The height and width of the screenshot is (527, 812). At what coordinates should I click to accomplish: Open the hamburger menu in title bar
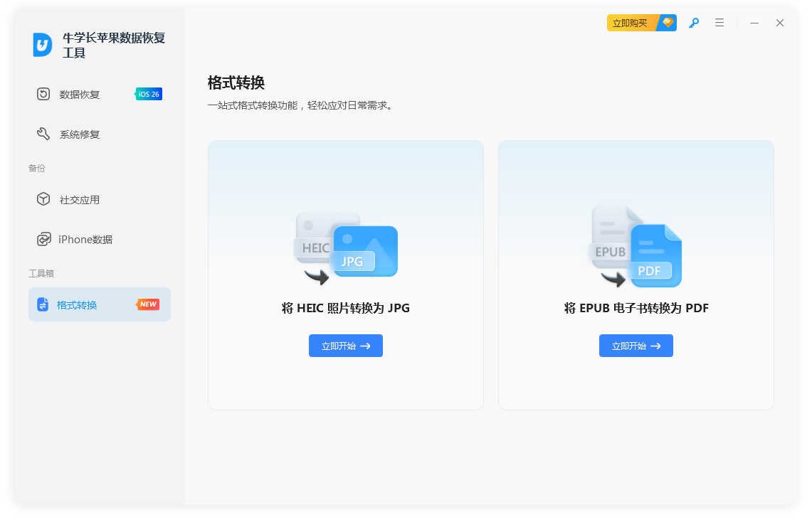[x=719, y=23]
